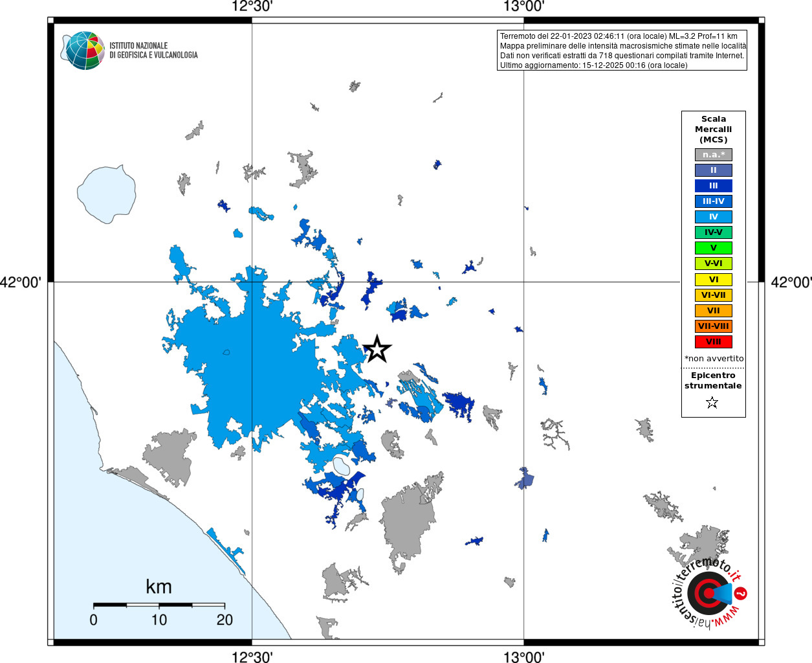Select the intensity IV legend swatch
Screen dimensions: 812x663
(714, 217)
